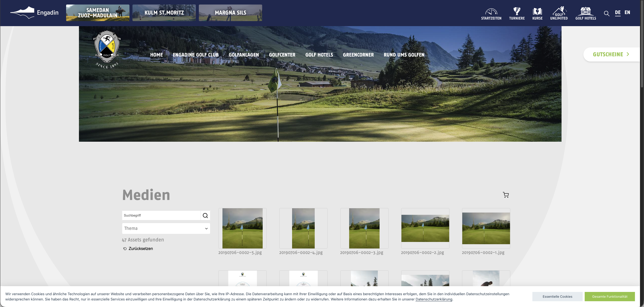
Task: Click the file name 20190706-0002-3.jpg
Action: [362, 253]
